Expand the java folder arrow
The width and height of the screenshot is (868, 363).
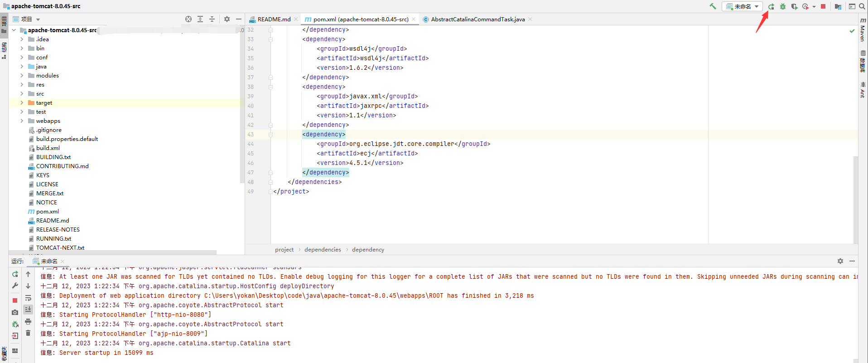[22, 67]
